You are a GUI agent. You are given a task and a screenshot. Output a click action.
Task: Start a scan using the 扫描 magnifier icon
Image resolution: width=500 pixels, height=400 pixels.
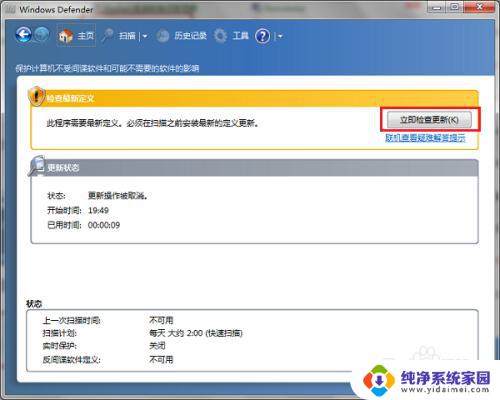(x=107, y=35)
